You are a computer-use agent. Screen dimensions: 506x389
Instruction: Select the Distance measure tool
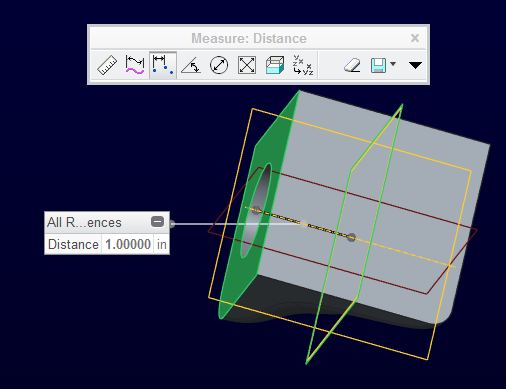tap(163, 65)
